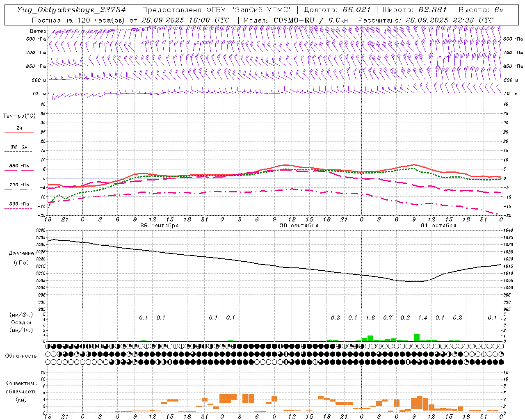
Task: Click the Осадки precipitation label
Action: pos(21,322)
